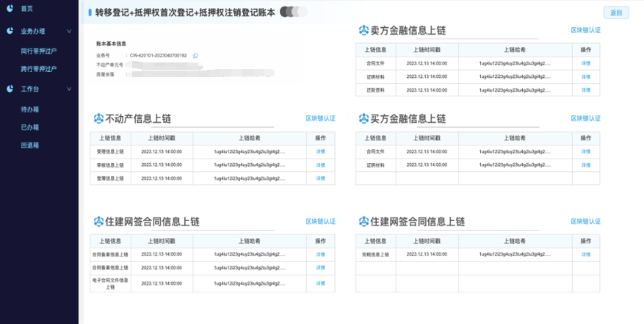Click the blockchain icon beside 不动产信息上链
The height and width of the screenshot is (324, 644).
99,118
